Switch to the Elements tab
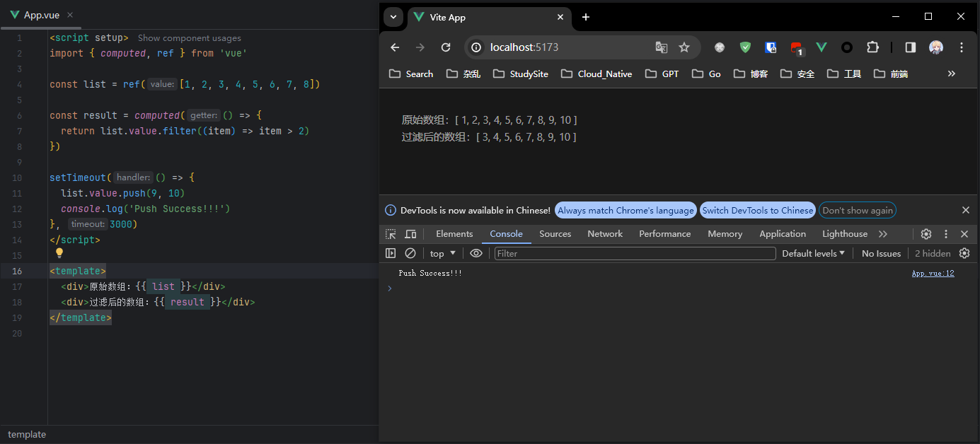Image resolution: width=980 pixels, height=444 pixels. coord(454,234)
